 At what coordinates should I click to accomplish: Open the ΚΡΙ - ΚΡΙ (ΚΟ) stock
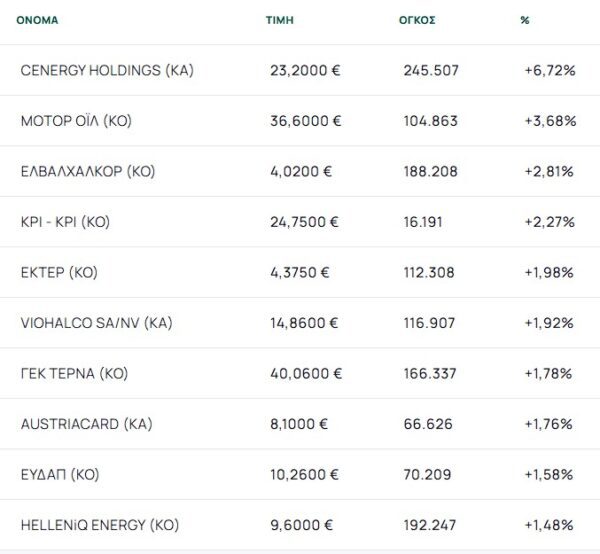coord(64,222)
